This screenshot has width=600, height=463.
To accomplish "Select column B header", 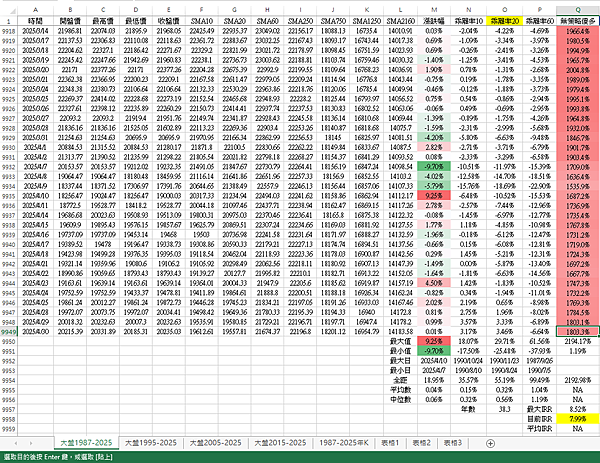I will coord(70,10).
